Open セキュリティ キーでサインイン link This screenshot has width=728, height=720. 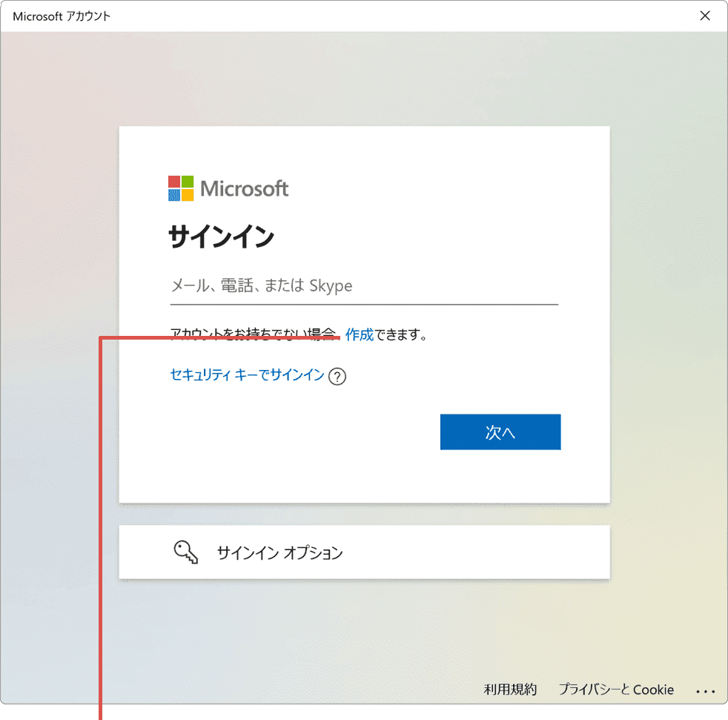click(x=247, y=375)
